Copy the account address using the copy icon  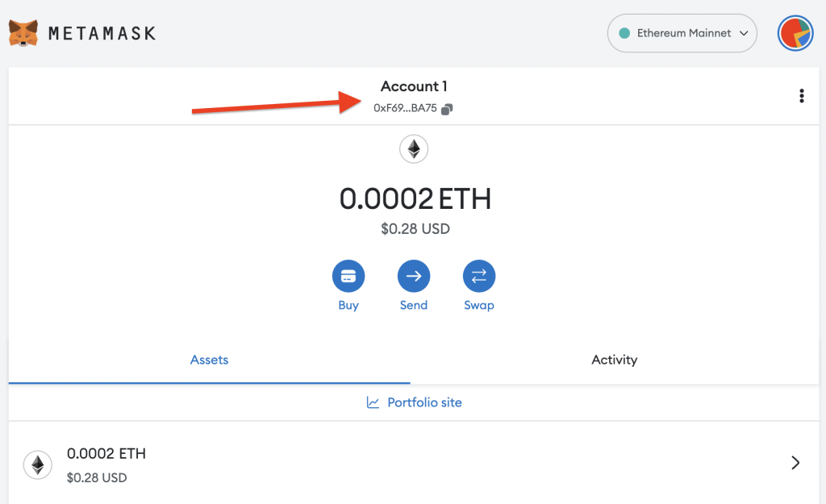[x=448, y=109]
